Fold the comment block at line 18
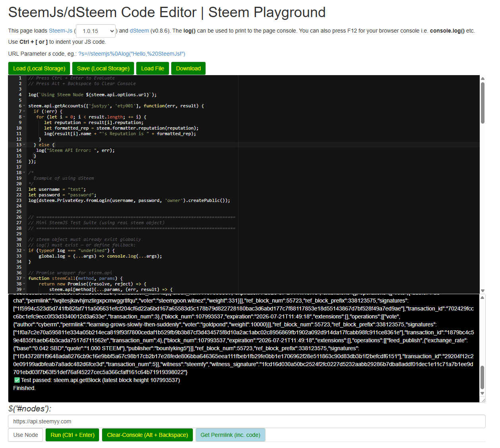 24,173
